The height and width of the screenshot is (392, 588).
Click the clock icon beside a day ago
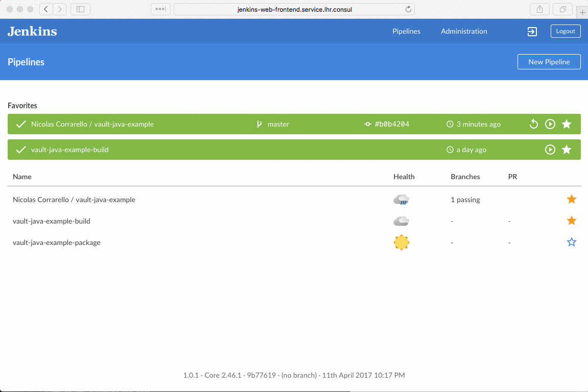(450, 150)
